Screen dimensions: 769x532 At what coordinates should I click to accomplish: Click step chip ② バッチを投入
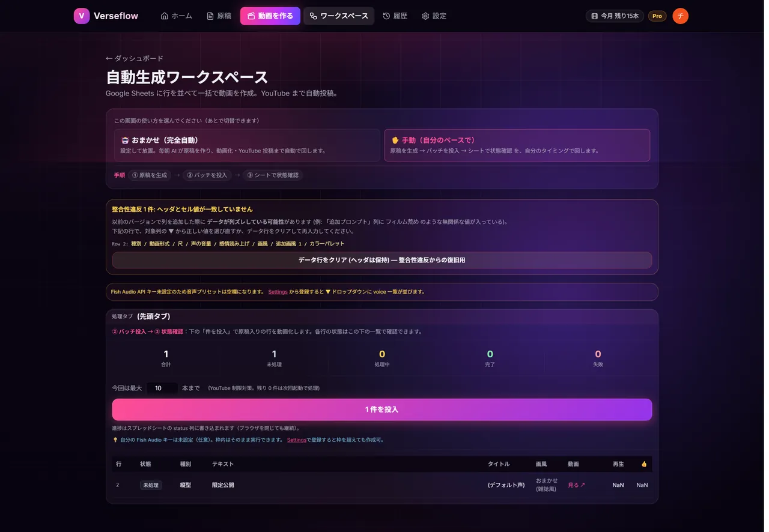coord(207,175)
